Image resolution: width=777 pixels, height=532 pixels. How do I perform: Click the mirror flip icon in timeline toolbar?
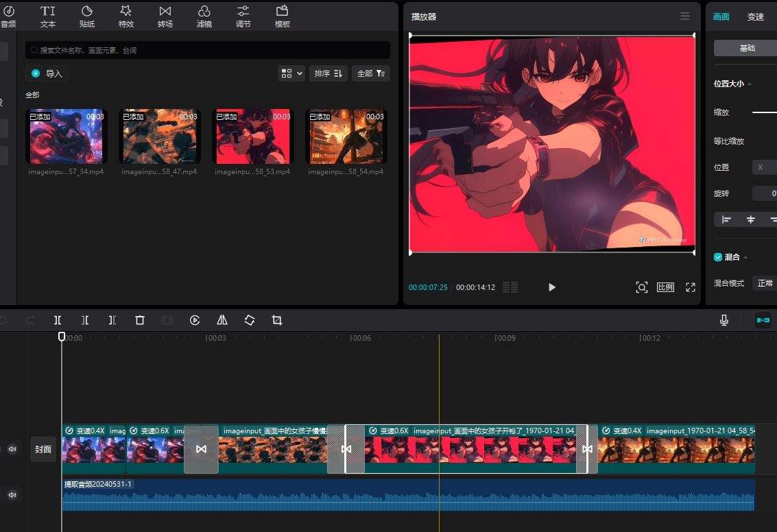pos(222,320)
